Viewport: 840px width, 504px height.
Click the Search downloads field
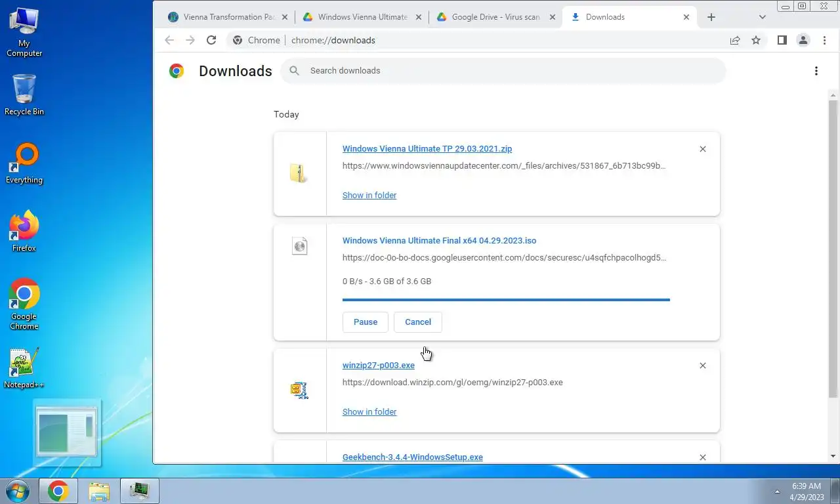pyautogui.click(x=503, y=71)
